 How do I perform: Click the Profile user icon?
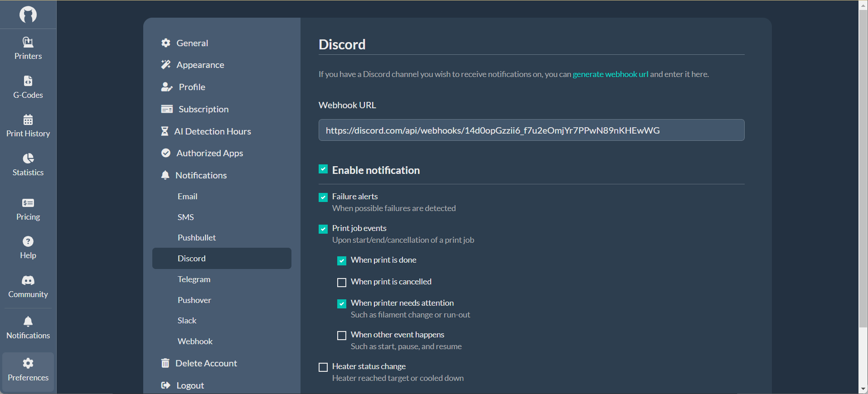(167, 87)
